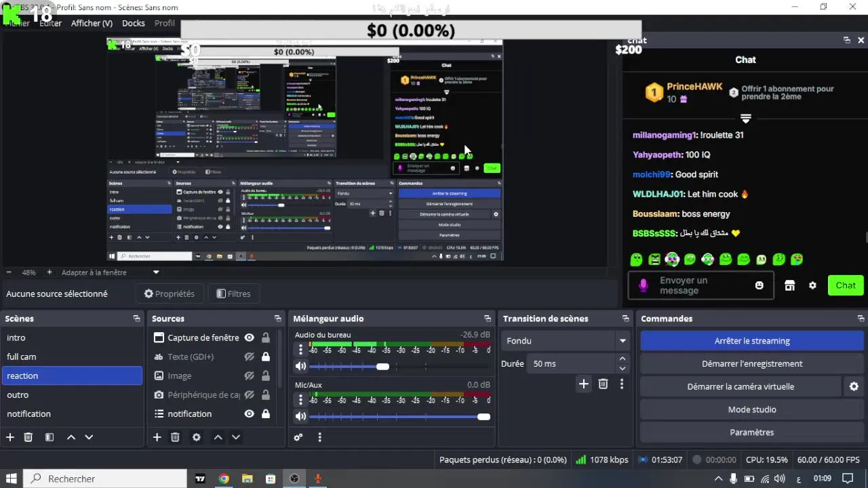868x488 pixels.
Task: Mute the Mic/Aux channel
Action: click(x=300, y=416)
